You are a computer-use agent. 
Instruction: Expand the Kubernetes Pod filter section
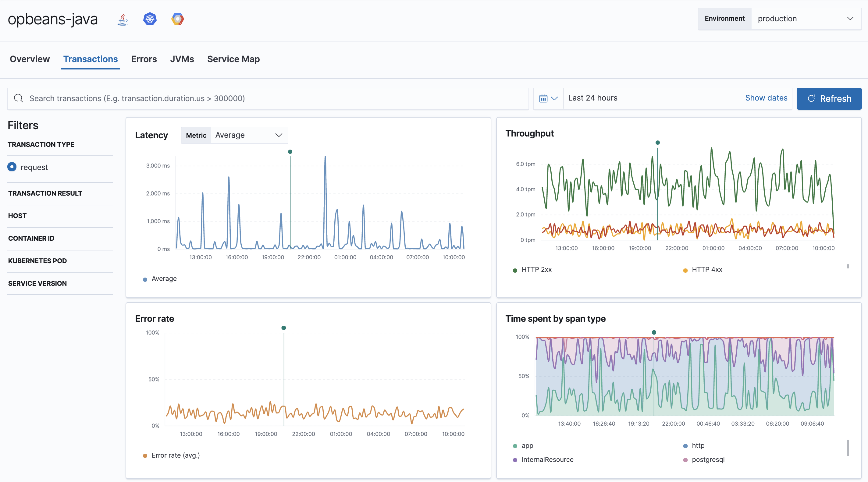[37, 260]
